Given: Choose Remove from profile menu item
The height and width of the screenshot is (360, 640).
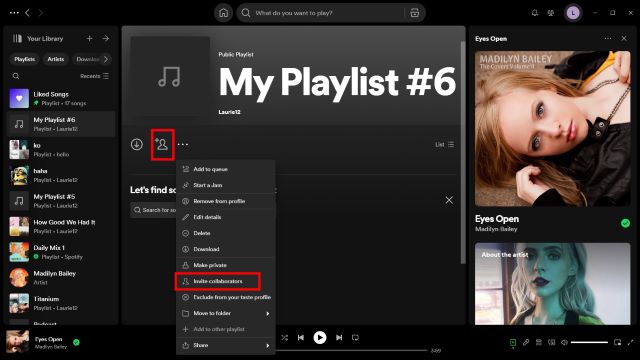Looking at the screenshot, I should click(226, 201).
